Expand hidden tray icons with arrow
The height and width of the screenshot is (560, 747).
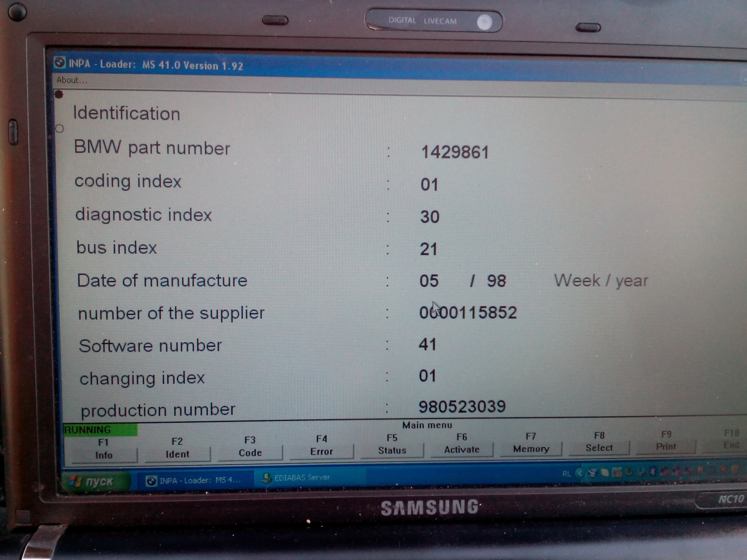point(580,473)
